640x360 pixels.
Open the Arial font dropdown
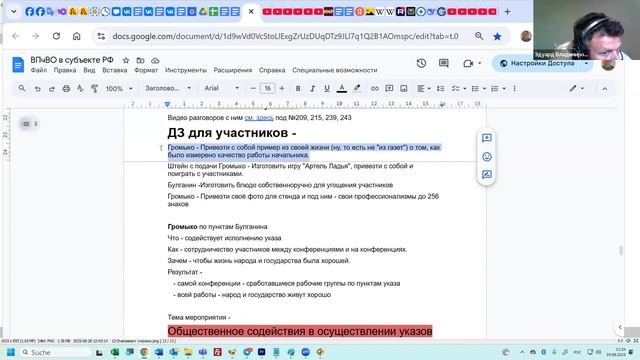(x=222, y=88)
